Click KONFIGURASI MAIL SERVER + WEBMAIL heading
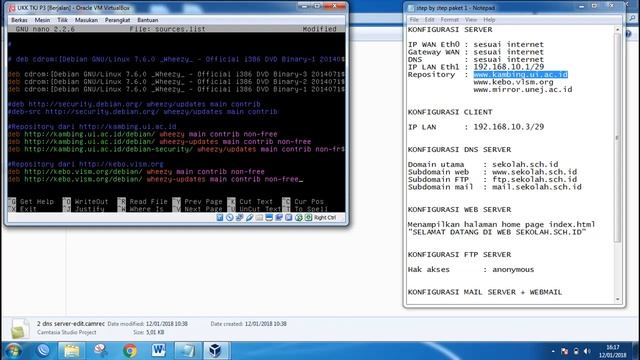The image size is (640, 360). coord(485,292)
